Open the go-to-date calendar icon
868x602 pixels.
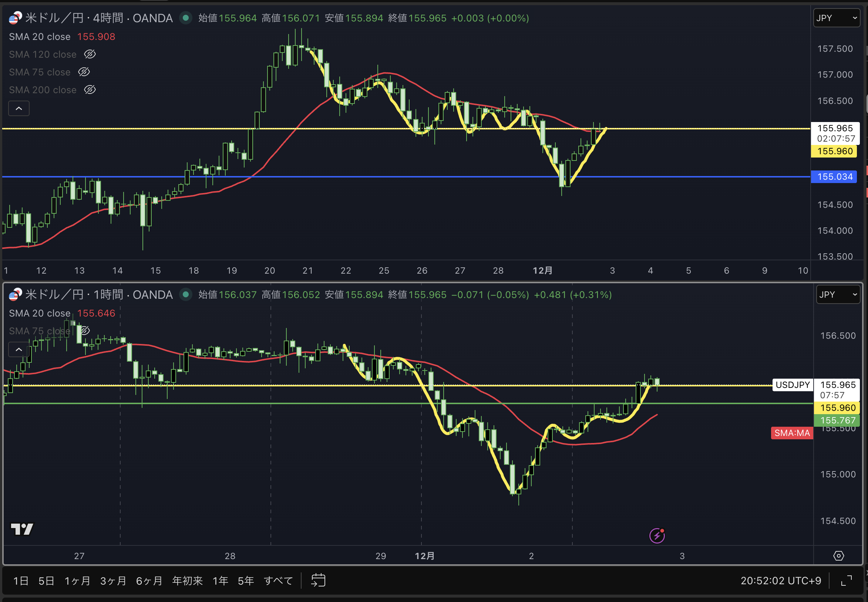318,580
